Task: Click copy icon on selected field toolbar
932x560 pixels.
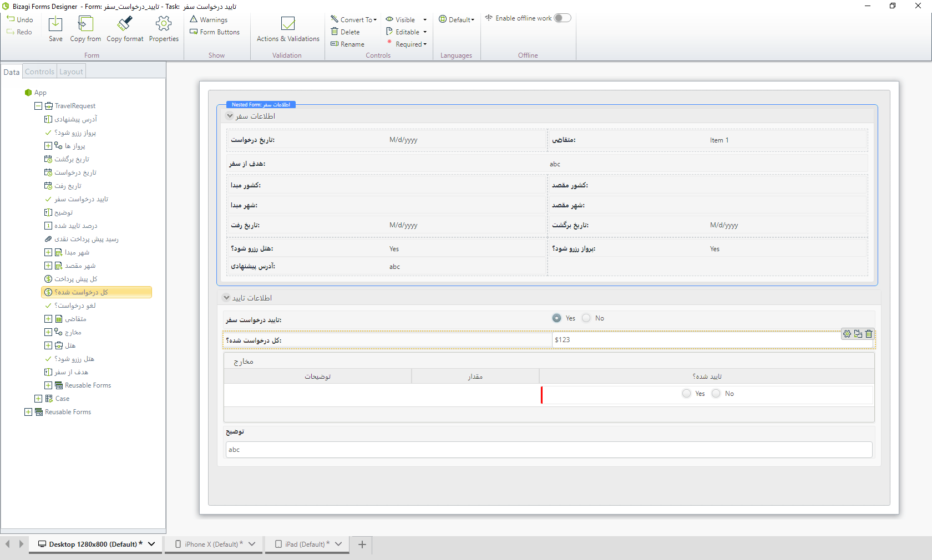Action: coord(858,334)
